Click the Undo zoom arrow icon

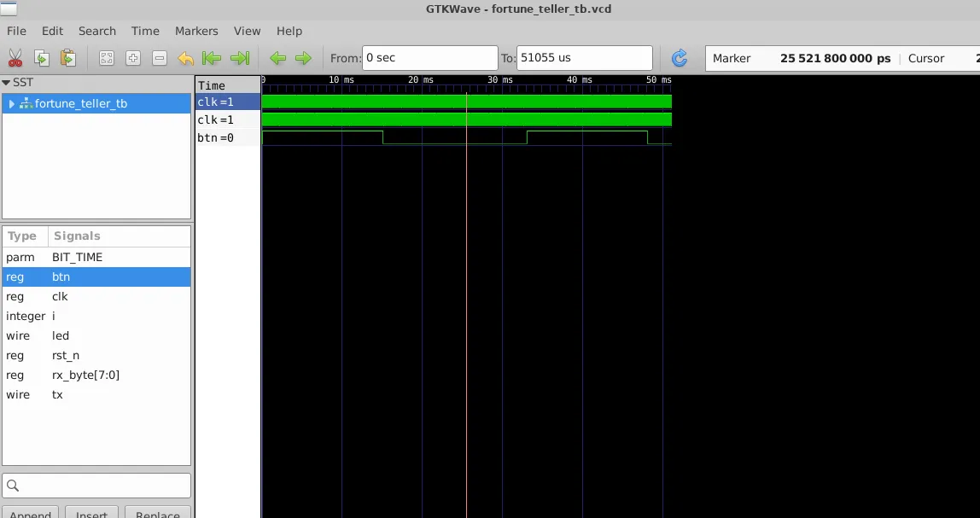(185, 58)
